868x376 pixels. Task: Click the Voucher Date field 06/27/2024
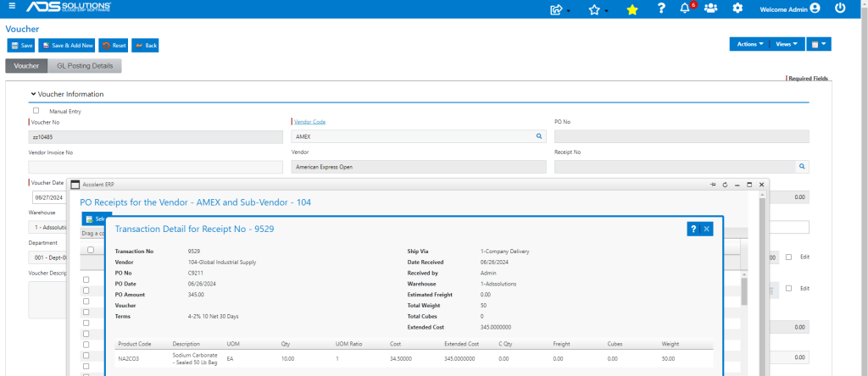point(49,197)
